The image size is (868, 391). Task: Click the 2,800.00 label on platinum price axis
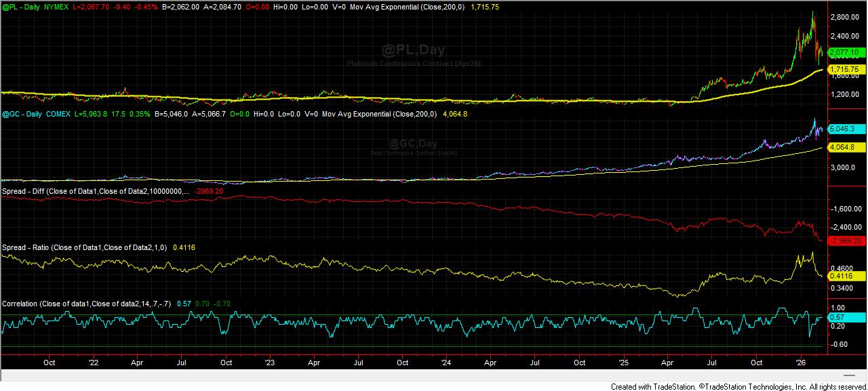coord(844,17)
